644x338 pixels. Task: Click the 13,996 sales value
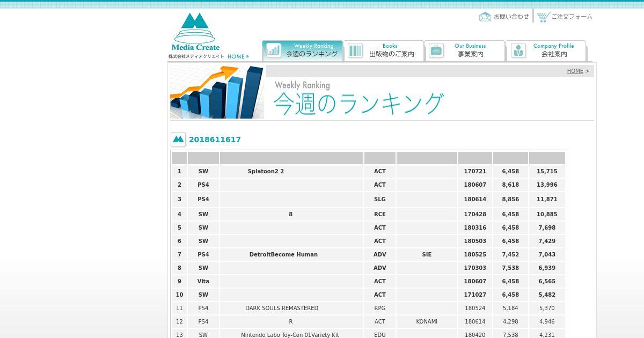(547, 185)
